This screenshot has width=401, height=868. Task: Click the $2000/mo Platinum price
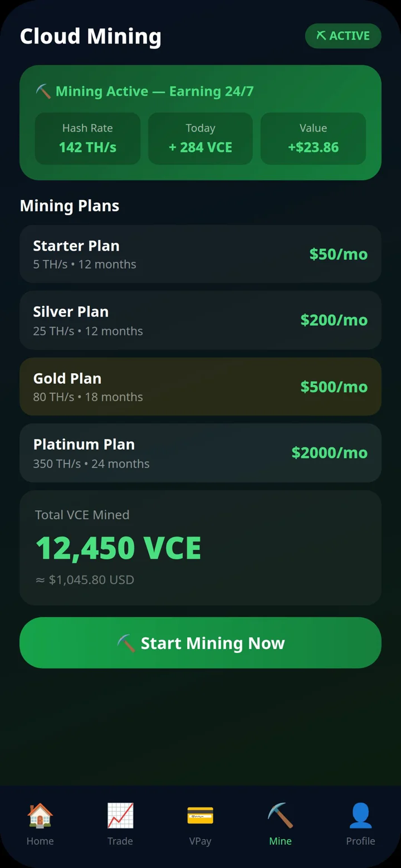click(330, 453)
